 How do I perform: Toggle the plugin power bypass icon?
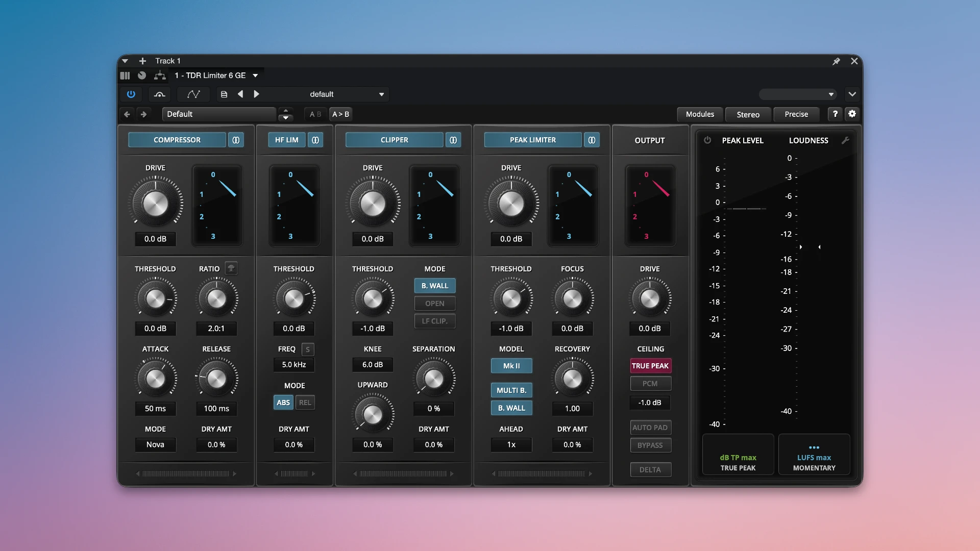click(131, 94)
